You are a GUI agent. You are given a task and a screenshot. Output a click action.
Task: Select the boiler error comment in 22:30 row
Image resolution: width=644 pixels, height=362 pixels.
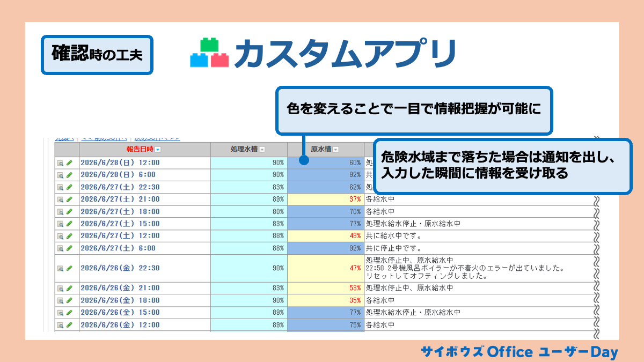pos(466,268)
